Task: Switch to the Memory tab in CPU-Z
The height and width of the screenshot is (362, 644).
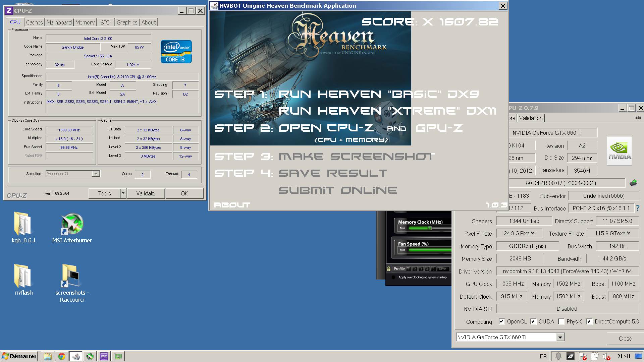Action: point(85,22)
